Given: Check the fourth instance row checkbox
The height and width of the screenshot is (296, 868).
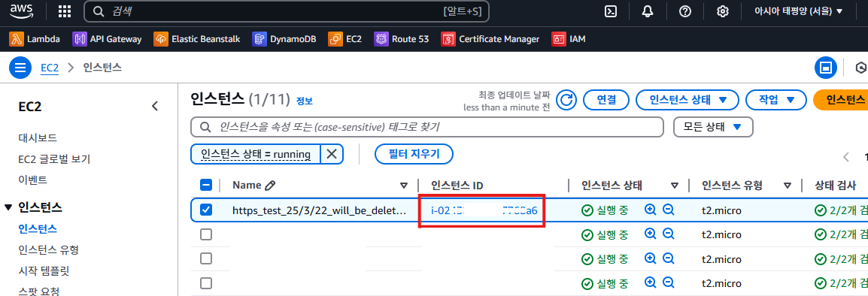Looking at the screenshot, I should pyautogui.click(x=206, y=283).
